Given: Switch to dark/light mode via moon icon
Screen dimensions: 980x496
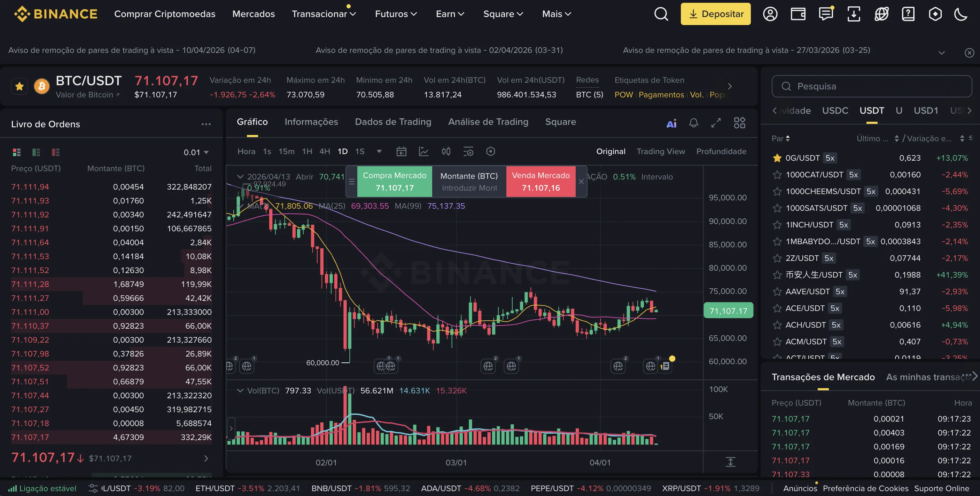Looking at the screenshot, I should click(961, 14).
